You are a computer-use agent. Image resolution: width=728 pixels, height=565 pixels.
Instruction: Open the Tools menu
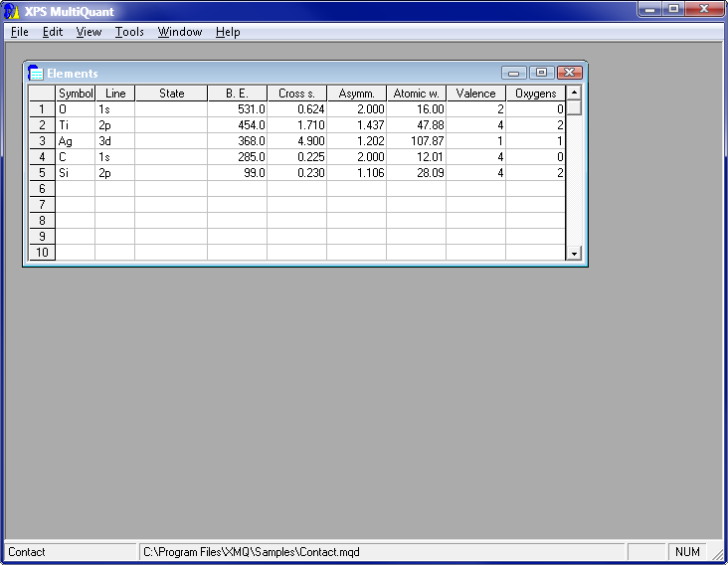pyautogui.click(x=129, y=32)
